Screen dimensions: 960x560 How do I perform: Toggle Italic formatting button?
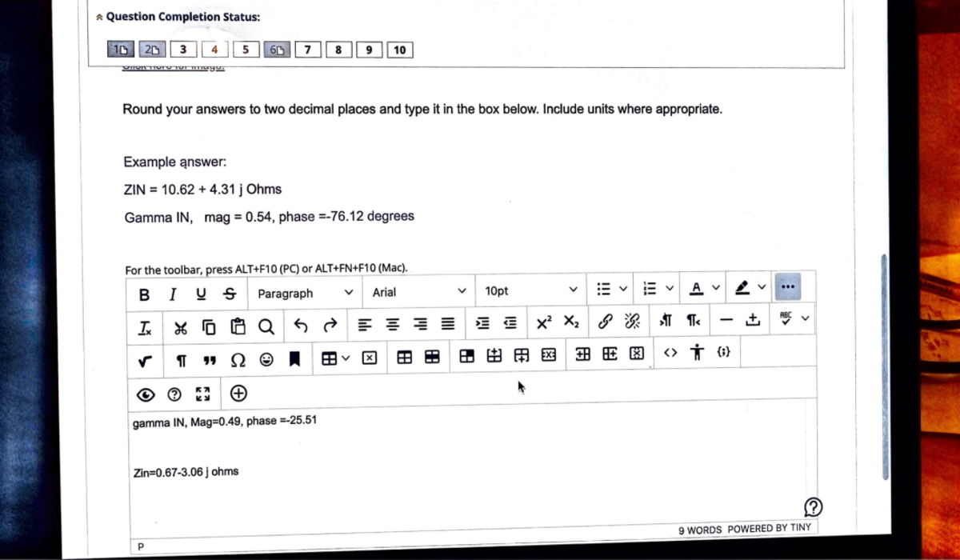point(173,294)
